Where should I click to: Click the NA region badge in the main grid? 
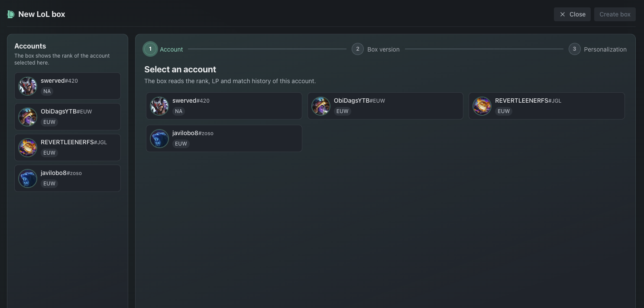pyautogui.click(x=178, y=111)
